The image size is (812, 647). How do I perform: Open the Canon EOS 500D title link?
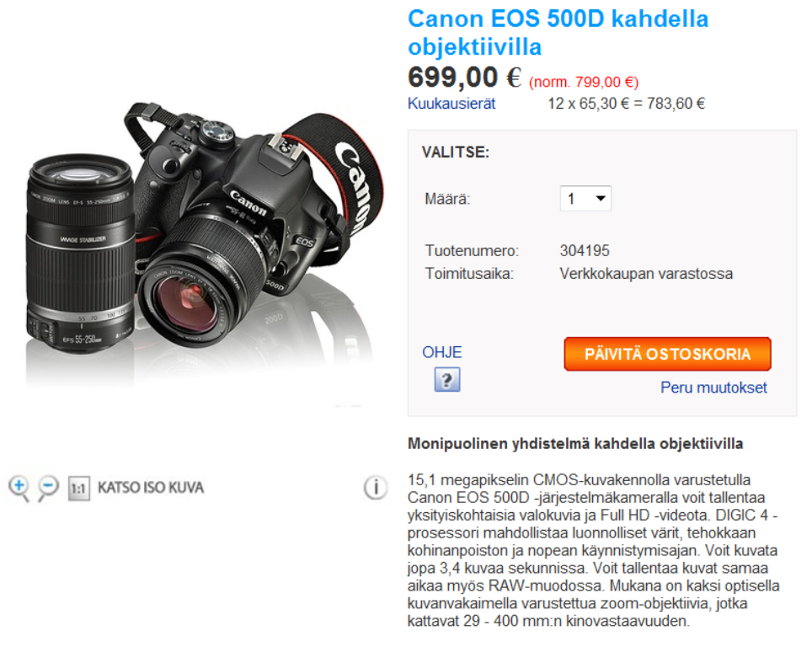pyautogui.click(x=558, y=33)
